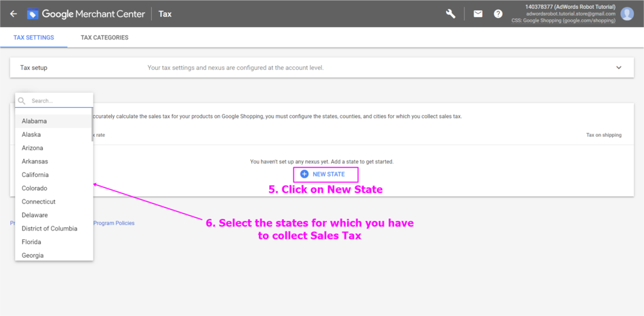Expand the Tax setup panel chevron
This screenshot has width=644, height=316.
click(x=619, y=68)
